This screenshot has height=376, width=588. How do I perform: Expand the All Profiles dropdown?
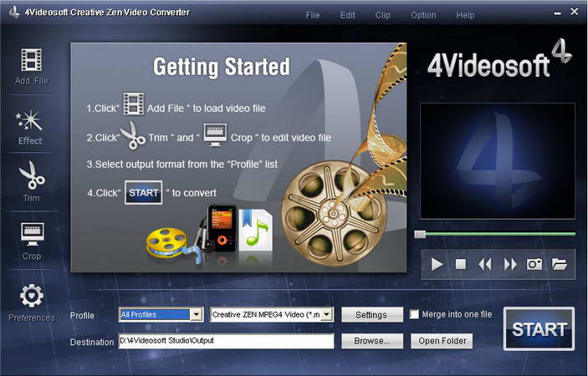pos(196,314)
